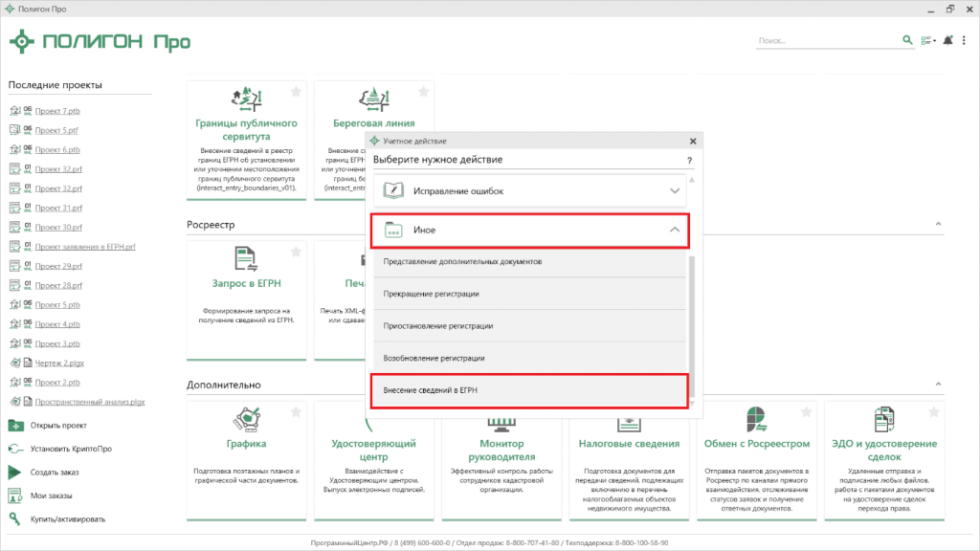Image resolution: width=980 pixels, height=551 pixels.
Task: Click the Иное folder icon in dialog
Action: pyautogui.click(x=393, y=230)
